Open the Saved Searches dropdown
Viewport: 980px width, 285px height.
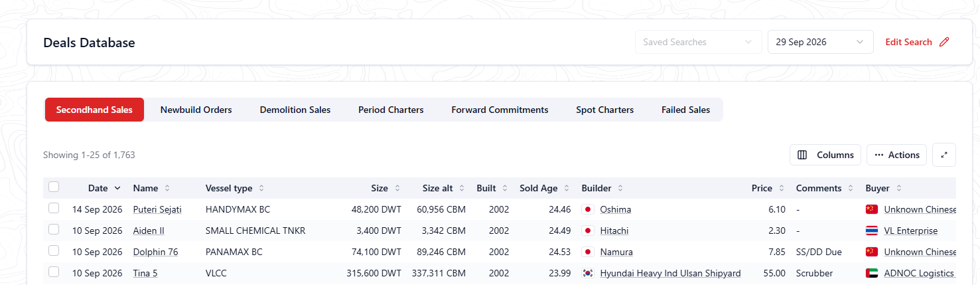pyautogui.click(x=698, y=42)
